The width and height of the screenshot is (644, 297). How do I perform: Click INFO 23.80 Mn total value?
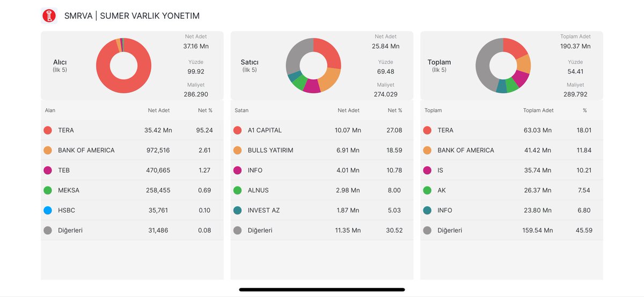pos(538,210)
